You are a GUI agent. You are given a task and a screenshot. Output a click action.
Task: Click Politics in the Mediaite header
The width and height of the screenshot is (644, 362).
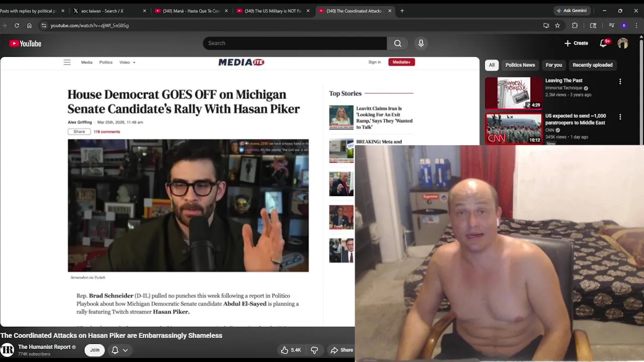tap(106, 62)
